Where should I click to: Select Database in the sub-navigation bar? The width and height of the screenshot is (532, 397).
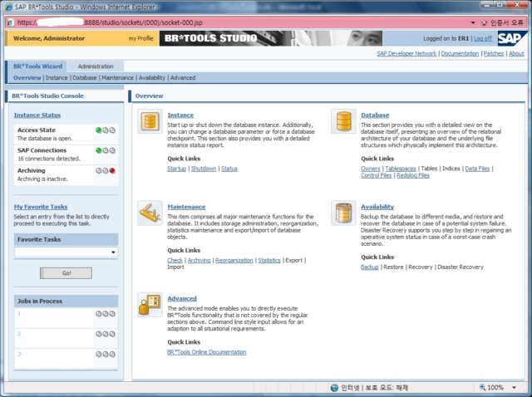(85, 77)
